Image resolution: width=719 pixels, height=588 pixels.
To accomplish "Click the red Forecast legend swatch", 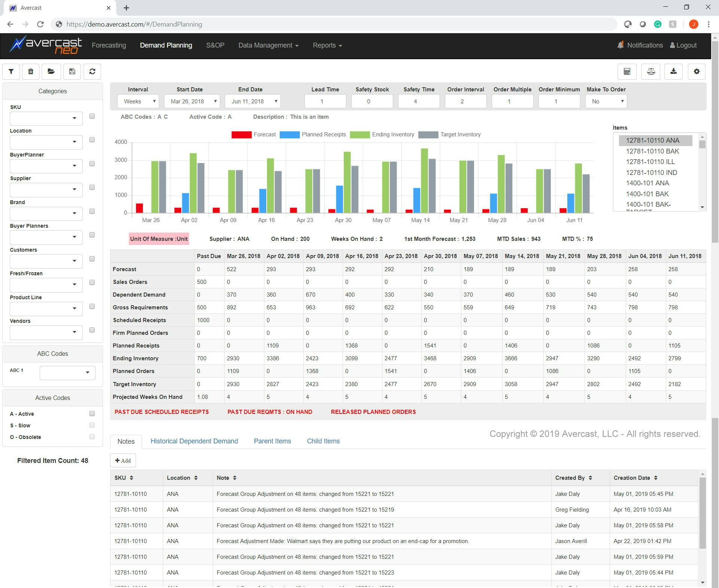I will [241, 135].
